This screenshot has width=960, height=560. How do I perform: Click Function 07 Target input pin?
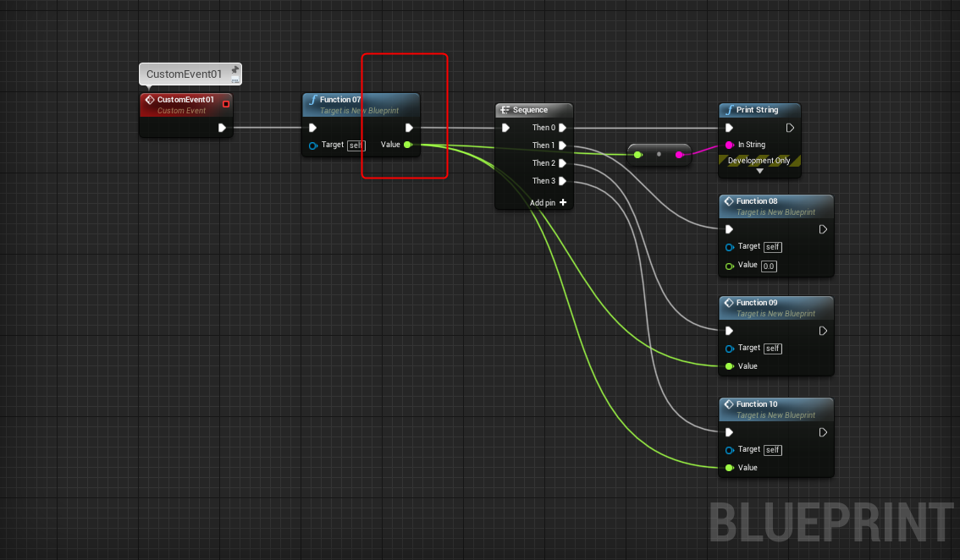pyautogui.click(x=313, y=145)
